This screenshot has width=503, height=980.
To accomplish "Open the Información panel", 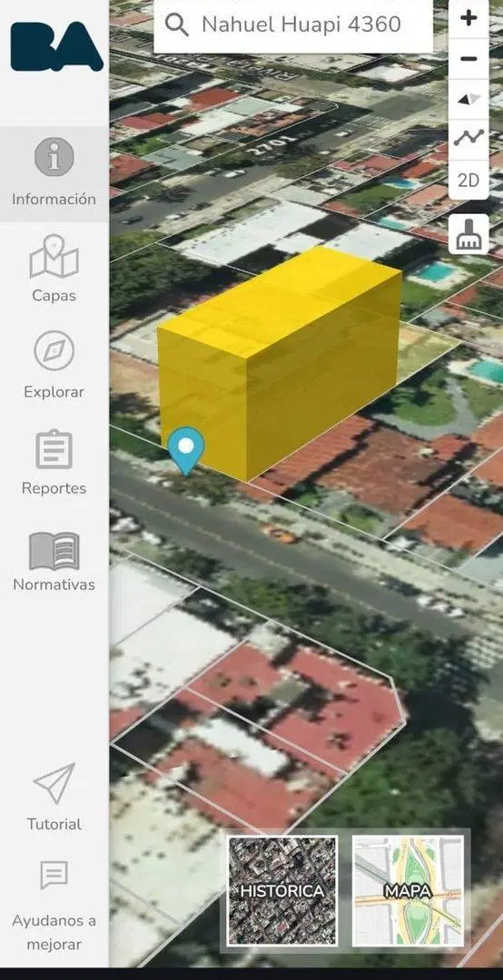I will coord(54,173).
